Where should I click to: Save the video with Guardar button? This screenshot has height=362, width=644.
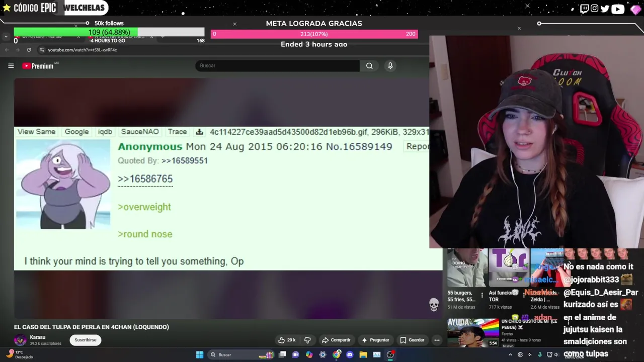tap(412, 340)
